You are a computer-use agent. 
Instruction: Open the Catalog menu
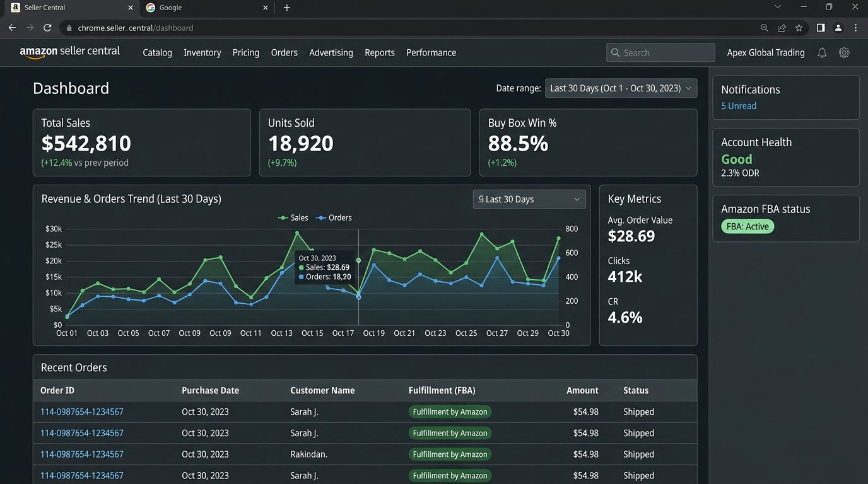[158, 53]
